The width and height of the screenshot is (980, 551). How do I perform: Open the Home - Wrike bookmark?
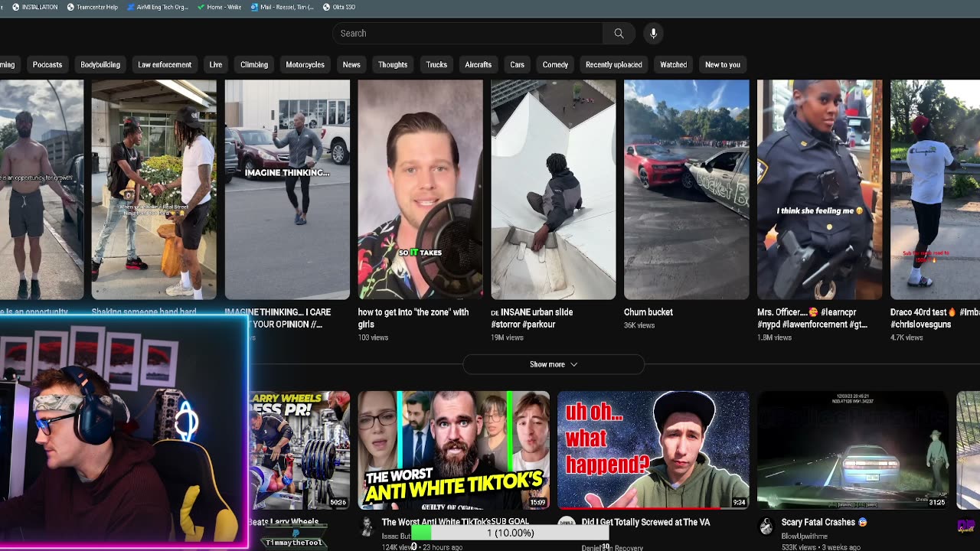pos(219,7)
